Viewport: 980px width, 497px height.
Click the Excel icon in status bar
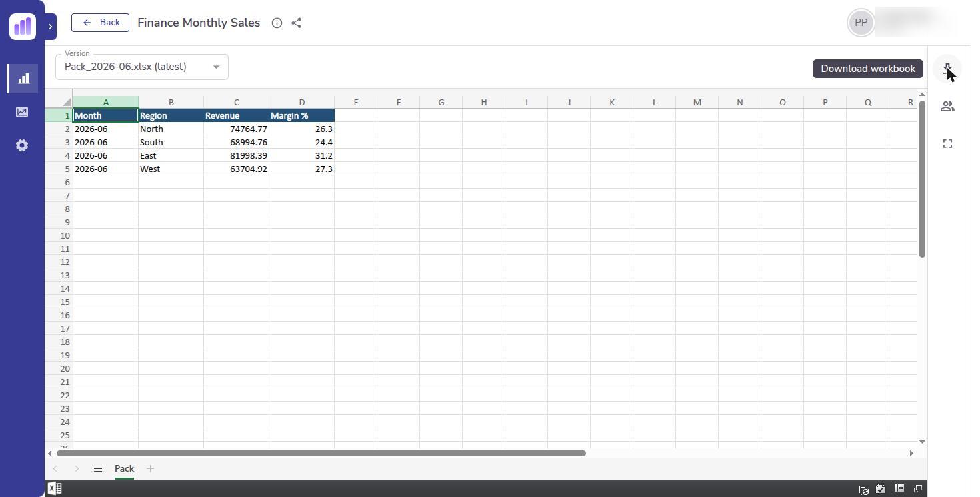tap(55, 488)
